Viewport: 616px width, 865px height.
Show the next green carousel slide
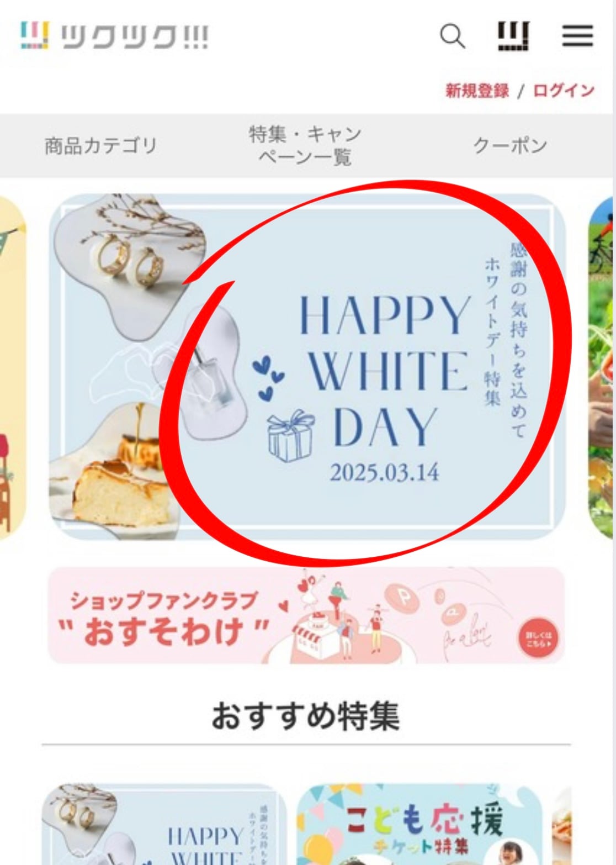601,367
